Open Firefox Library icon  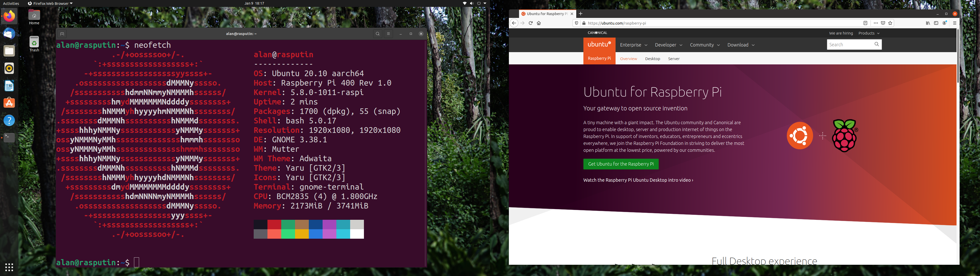[x=928, y=23]
